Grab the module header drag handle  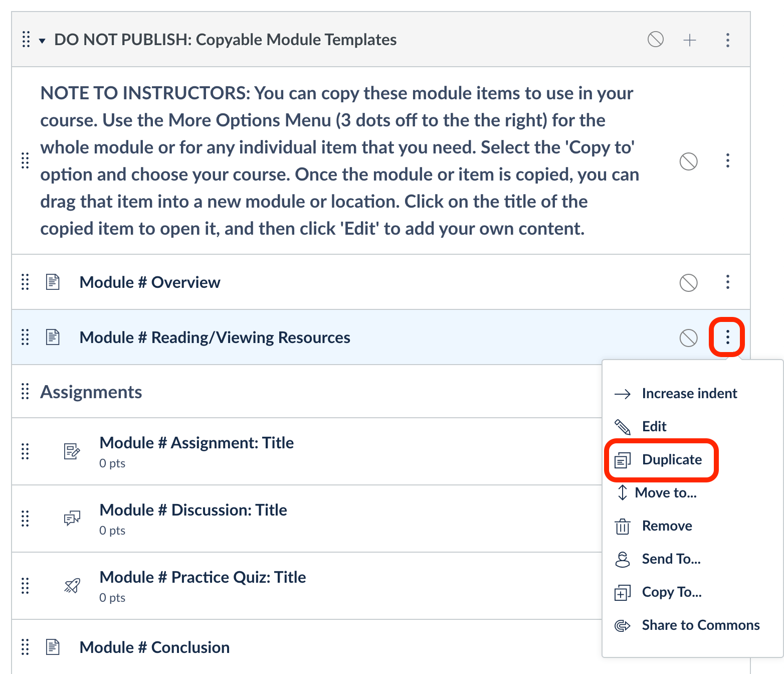tap(26, 39)
